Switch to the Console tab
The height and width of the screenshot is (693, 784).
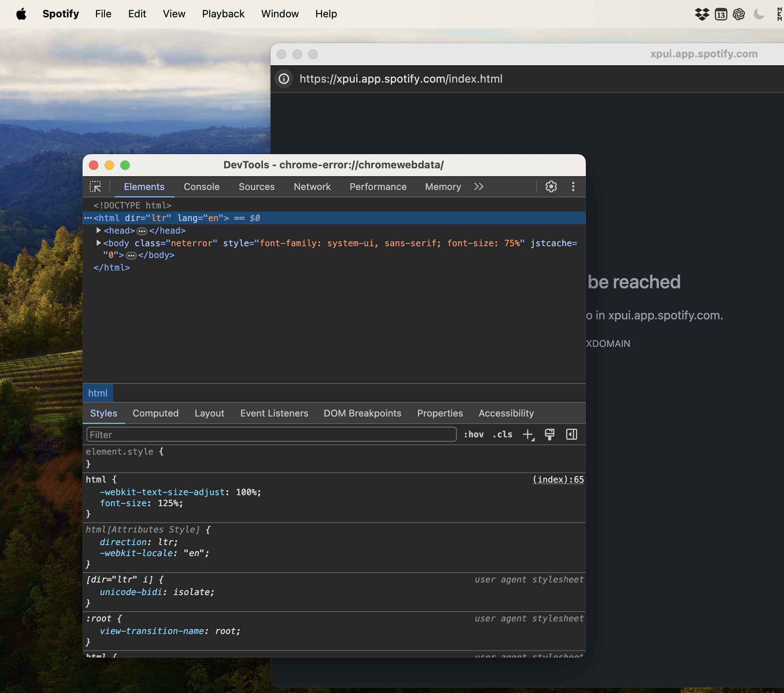pos(201,187)
